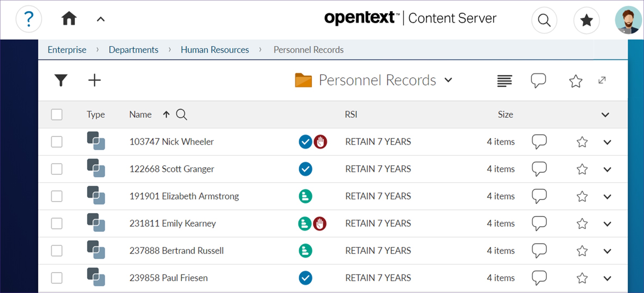The width and height of the screenshot is (644, 293).
Task: Open the search magnifier in header
Action: tap(544, 20)
